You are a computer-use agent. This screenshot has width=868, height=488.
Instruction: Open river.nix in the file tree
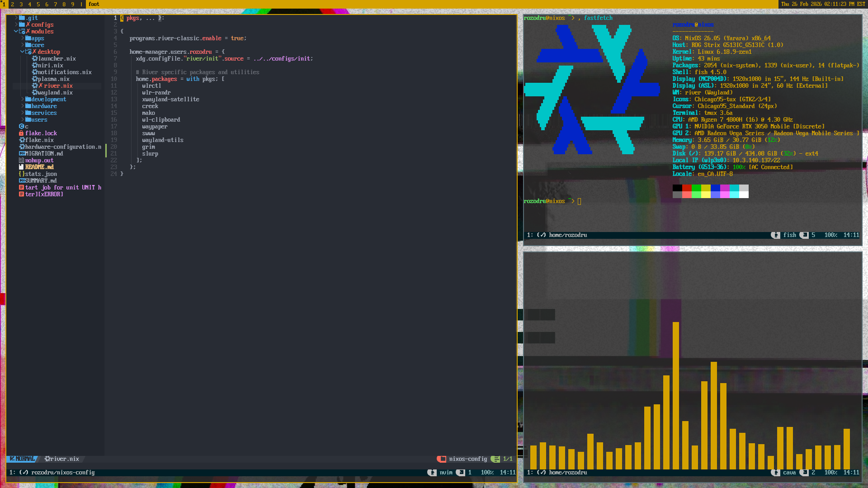pyautogui.click(x=58, y=86)
